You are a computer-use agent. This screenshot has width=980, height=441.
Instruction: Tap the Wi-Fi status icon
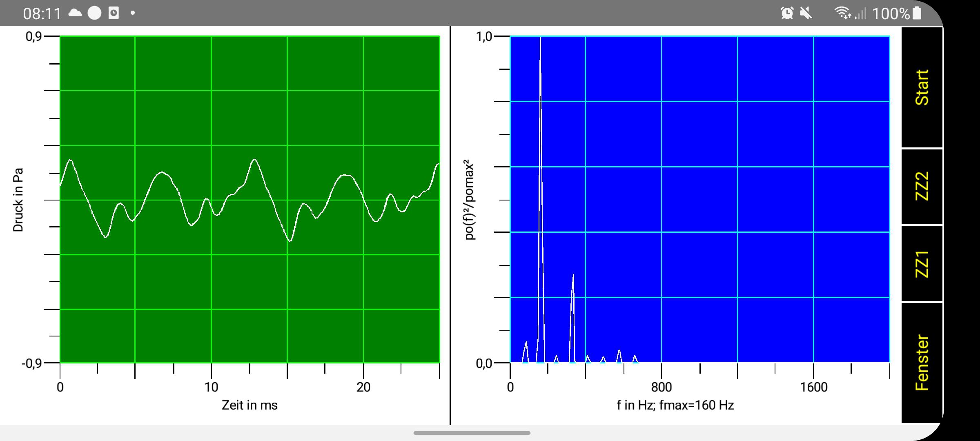click(x=843, y=13)
